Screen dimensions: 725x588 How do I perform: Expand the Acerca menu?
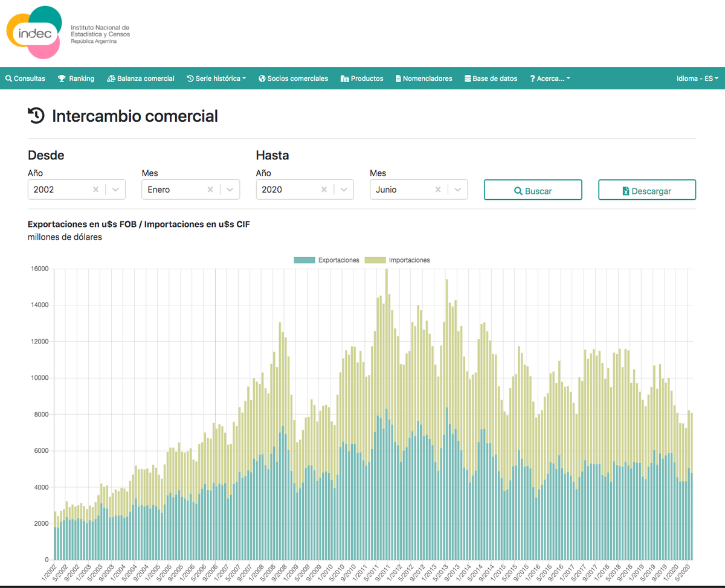point(550,78)
